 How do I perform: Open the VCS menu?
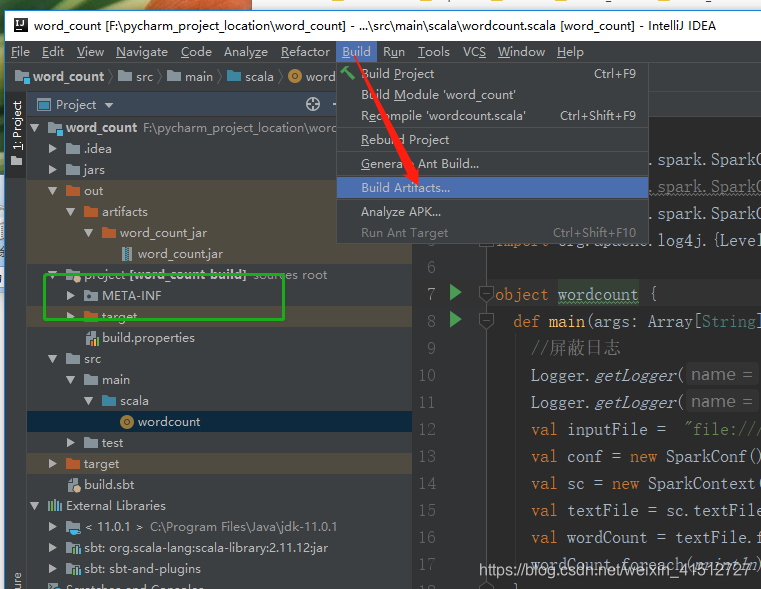pyautogui.click(x=474, y=51)
